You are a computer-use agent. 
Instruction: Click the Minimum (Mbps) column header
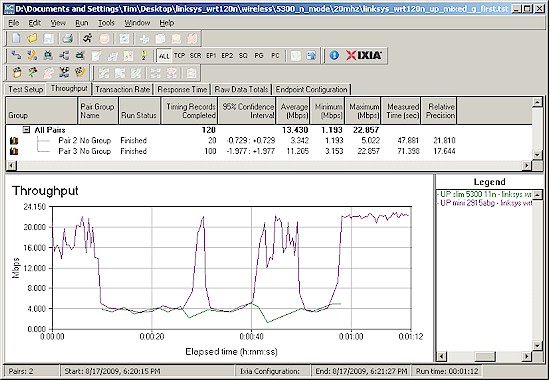pos(328,111)
